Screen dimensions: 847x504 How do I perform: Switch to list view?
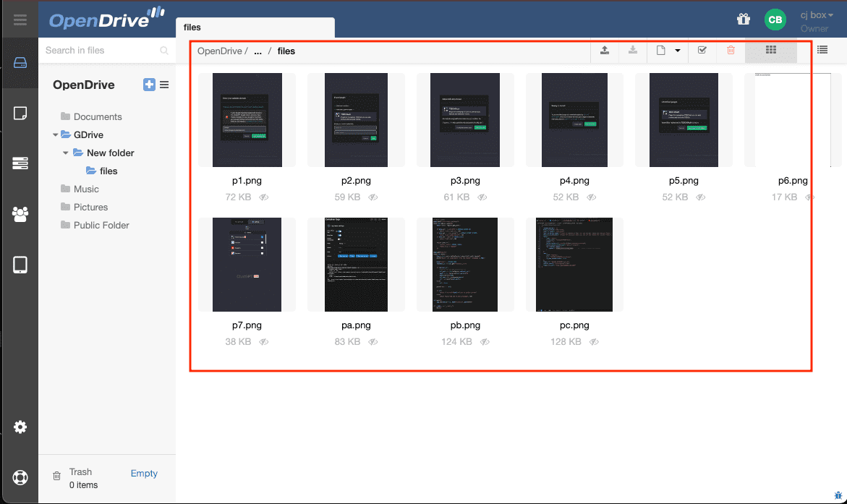(822, 50)
